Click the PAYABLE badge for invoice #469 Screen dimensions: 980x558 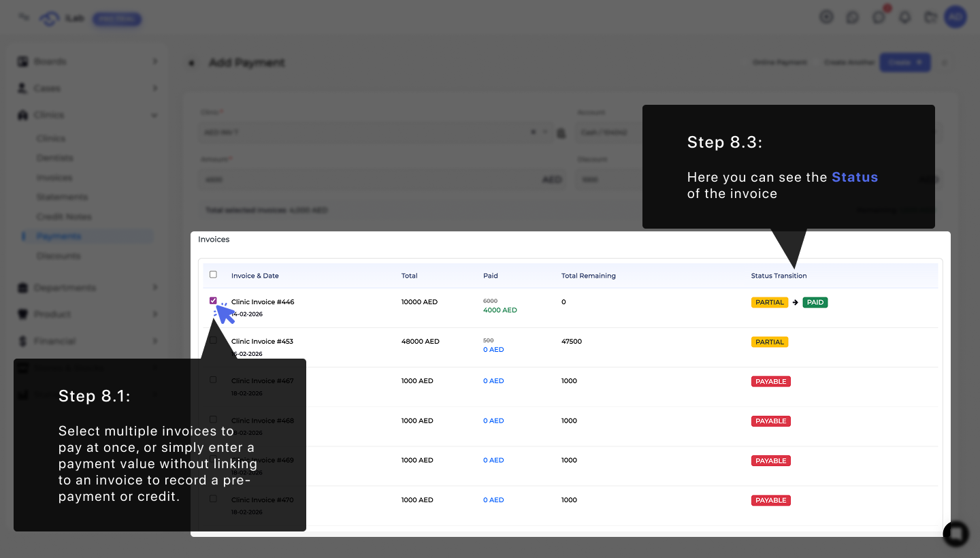pyautogui.click(x=771, y=461)
